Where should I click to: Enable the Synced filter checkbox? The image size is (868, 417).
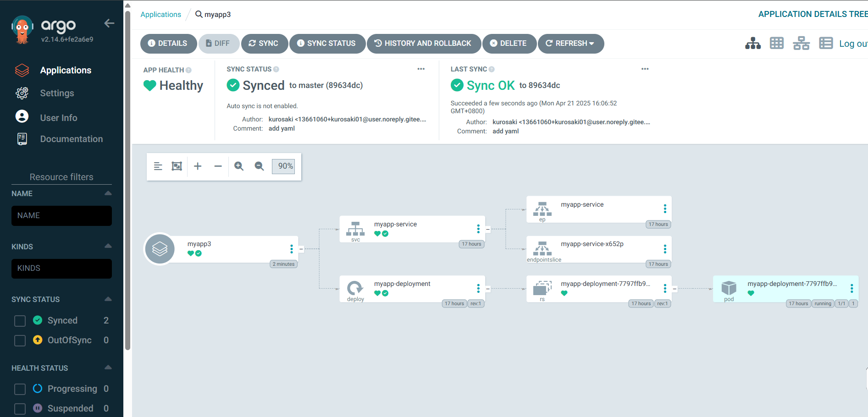tap(20, 321)
